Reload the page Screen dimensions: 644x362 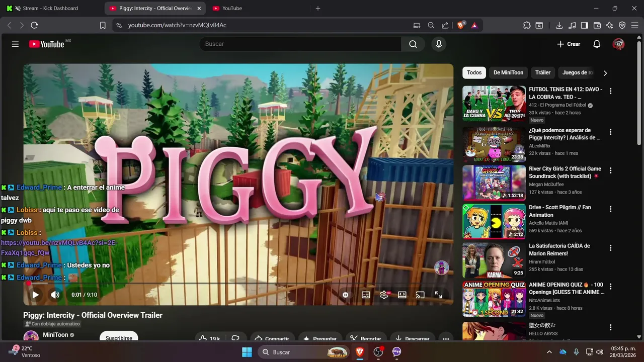pyautogui.click(x=34, y=25)
